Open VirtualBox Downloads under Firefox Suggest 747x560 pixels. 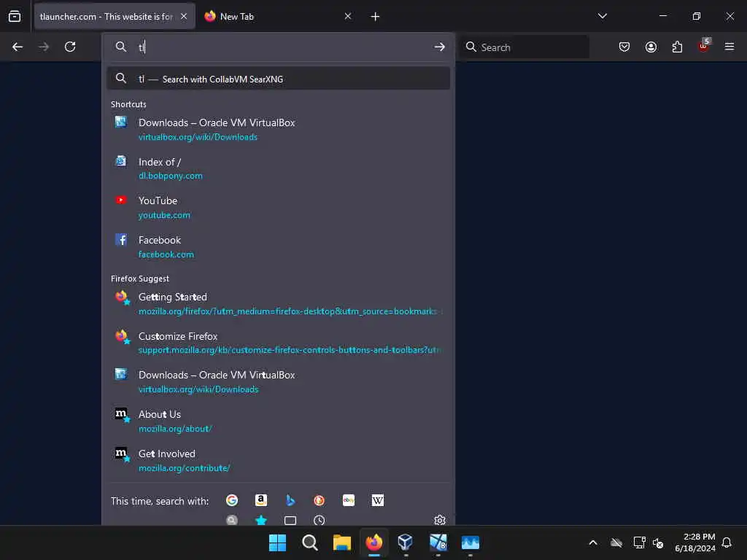279,382
